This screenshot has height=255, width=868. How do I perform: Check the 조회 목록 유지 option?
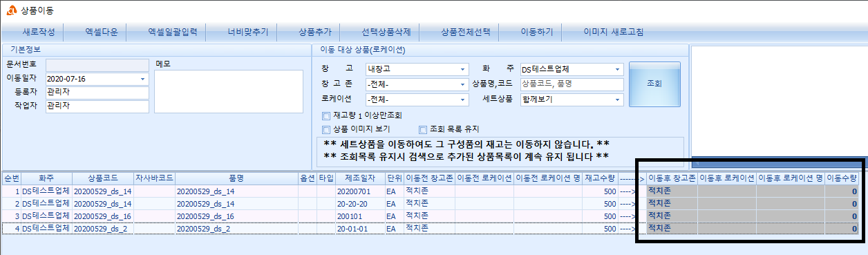tap(423, 129)
